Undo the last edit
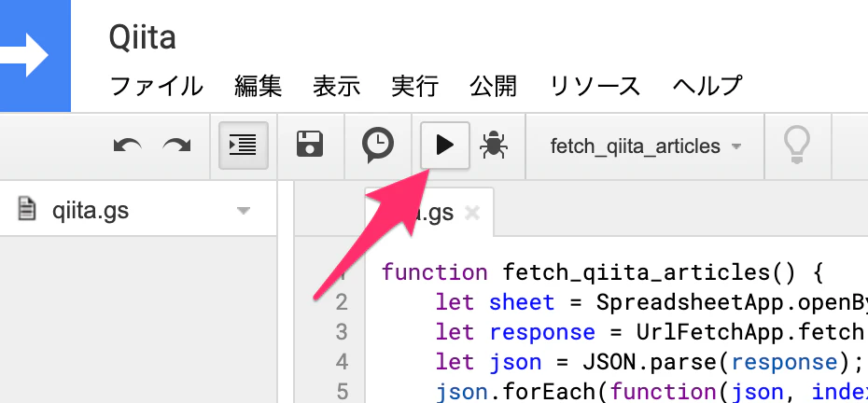 point(127,146)
